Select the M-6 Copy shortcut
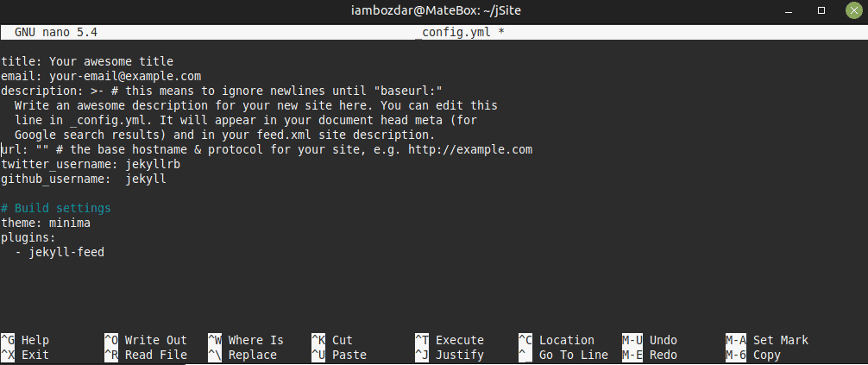868x365 pixels. 753,355
